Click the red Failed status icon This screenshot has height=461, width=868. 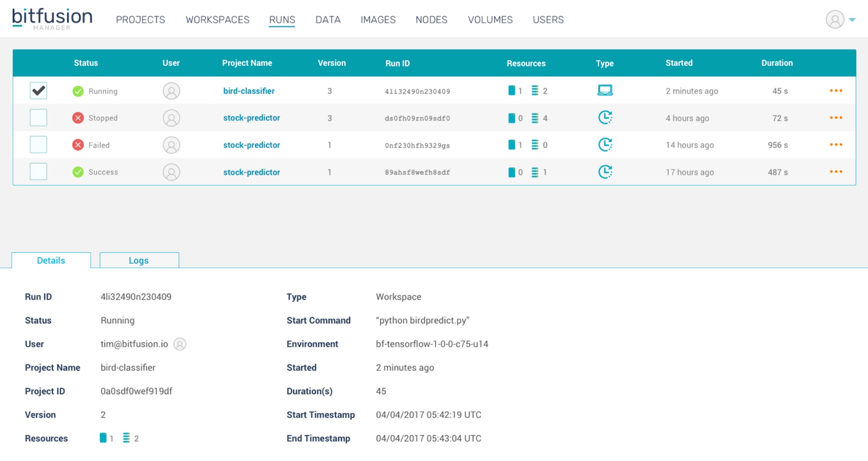tap(78, 145)
